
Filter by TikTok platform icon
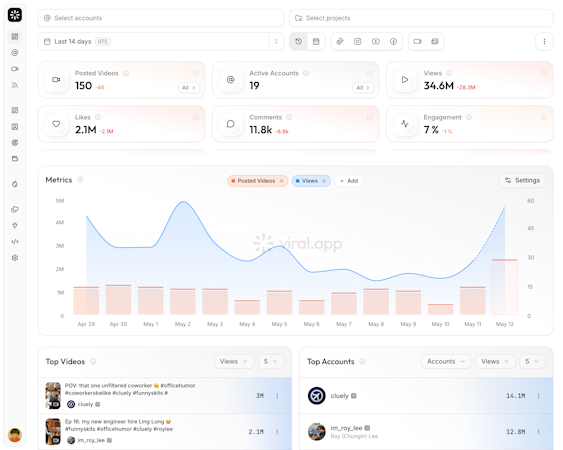pos(340,41)
